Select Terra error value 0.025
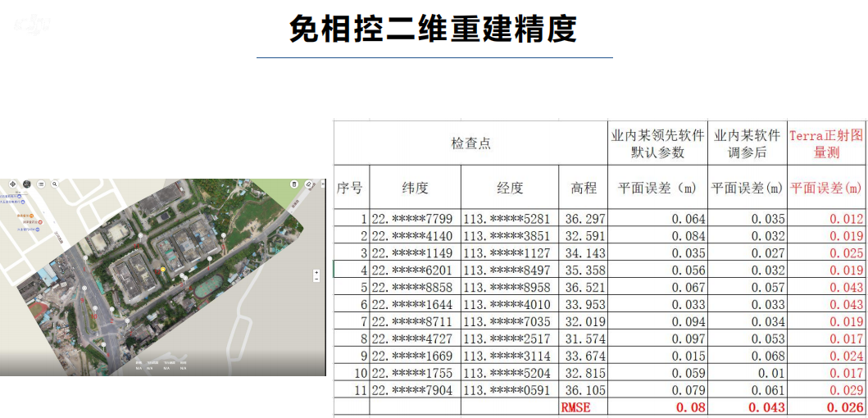 [828, 252]
